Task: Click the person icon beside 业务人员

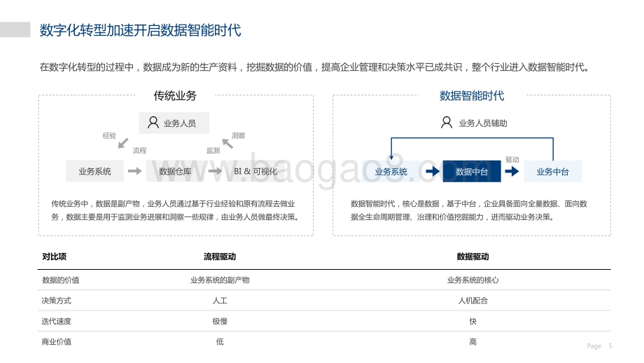Action: point(153,123)
